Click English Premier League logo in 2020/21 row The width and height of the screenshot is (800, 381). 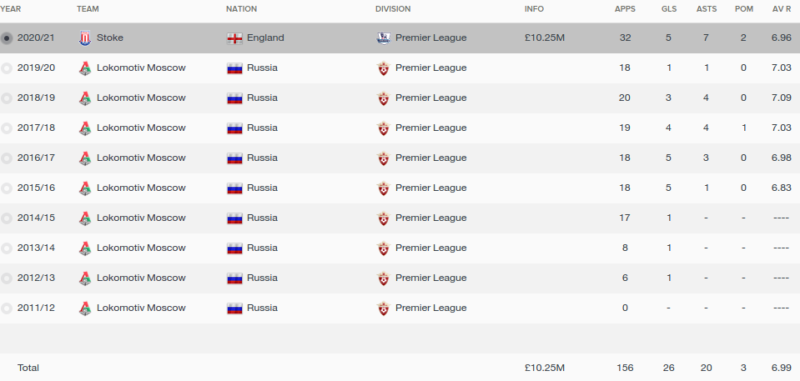[x=383, y=38]
